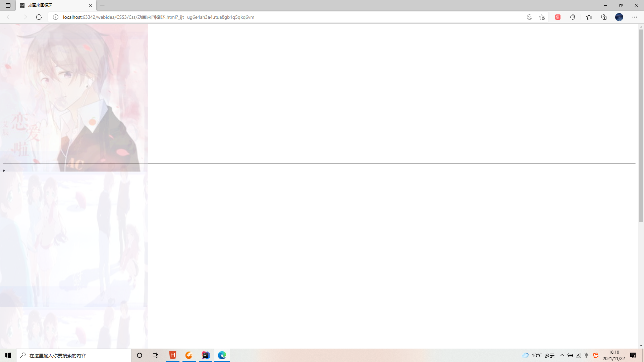This screenshot has height=362, width=644.
Task: Open the red reading-mode extension icon
Action: point(558,17)
